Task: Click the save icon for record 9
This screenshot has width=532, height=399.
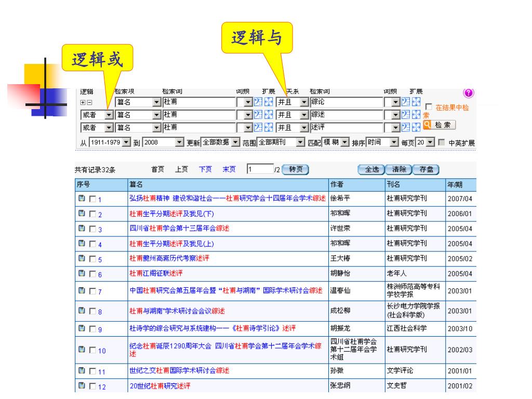Action: click(82, 328)
